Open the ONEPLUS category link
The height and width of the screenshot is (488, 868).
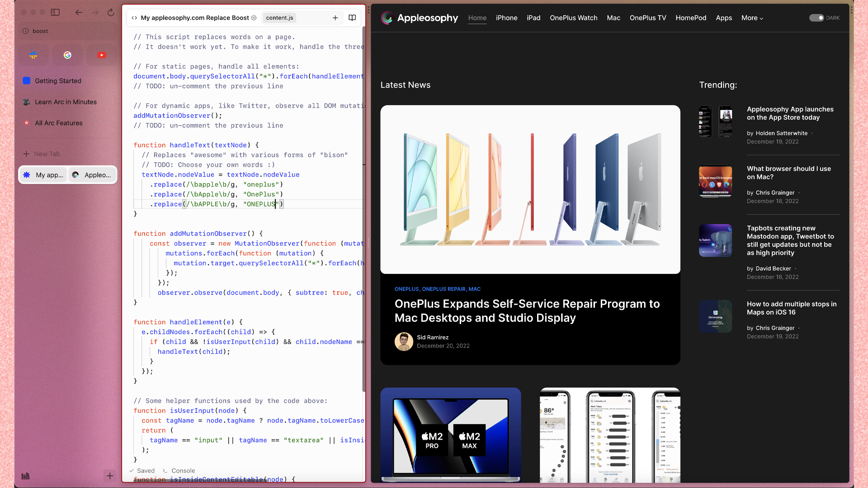[x=406, y=289]
